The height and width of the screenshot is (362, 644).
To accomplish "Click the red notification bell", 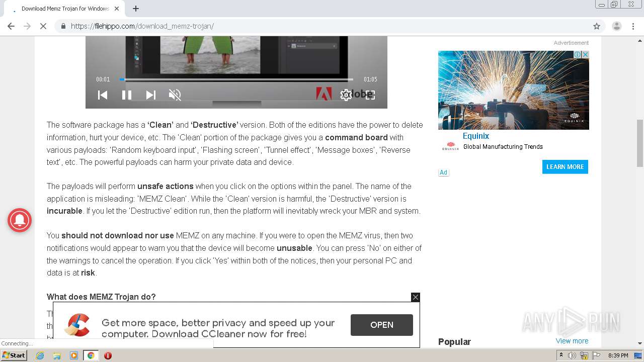I will [20, 220].
